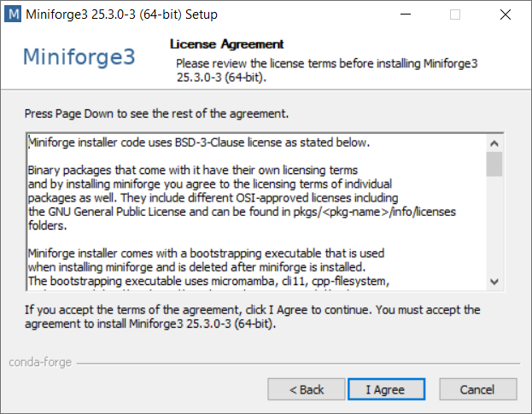
Task: Cancel the Miniforge3 installation
Action: pos(478,389)
